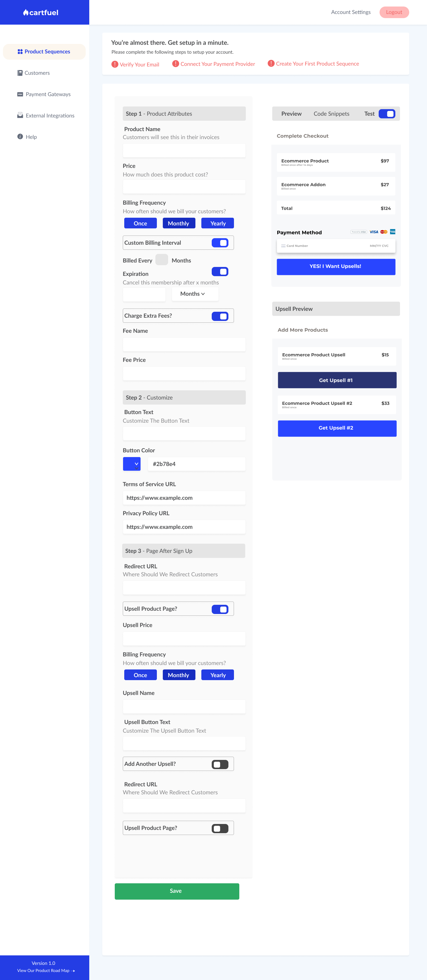Click the Payment Gateways stripe icon
This screenshot has height=980, width=427.
point(20,94)
